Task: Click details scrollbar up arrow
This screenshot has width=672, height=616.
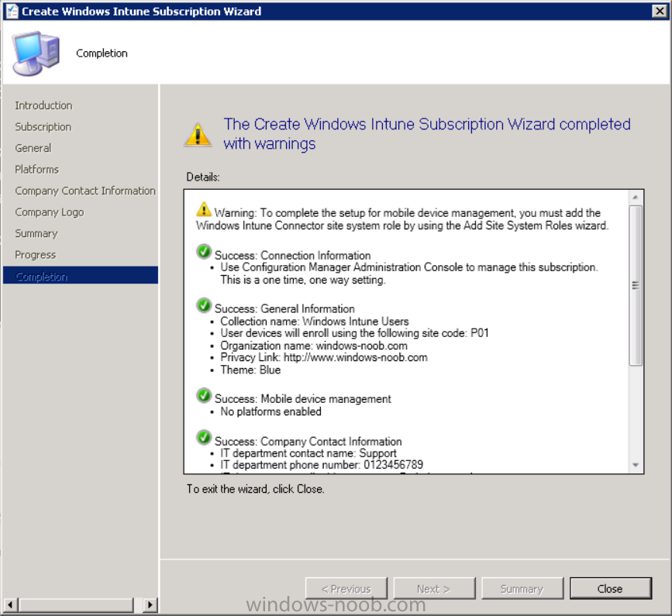Action: [x=636, y=197]
